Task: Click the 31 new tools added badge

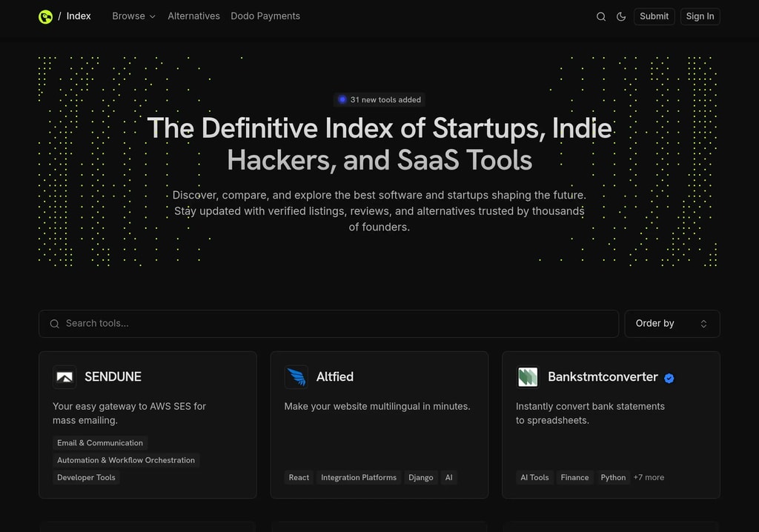Action: coord(379,99)
